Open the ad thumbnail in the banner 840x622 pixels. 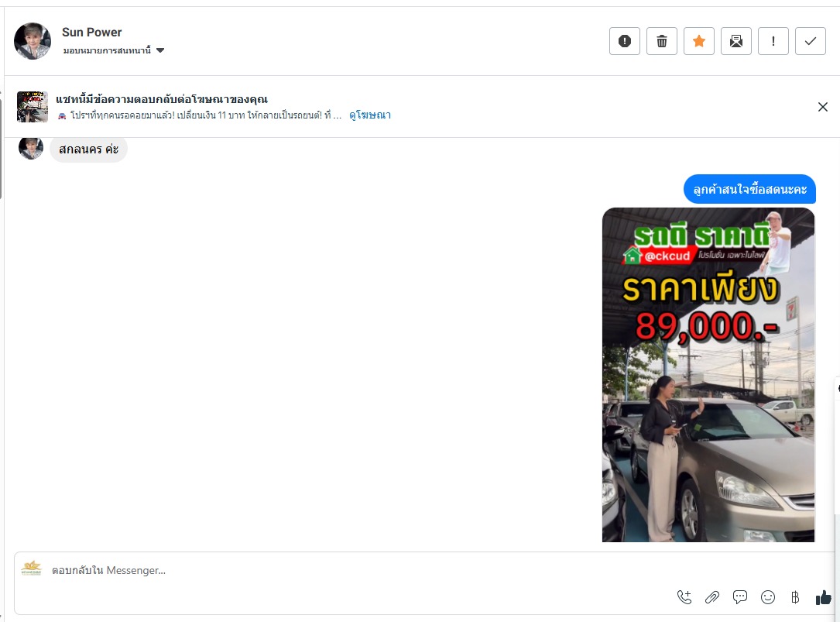(33, 107)
